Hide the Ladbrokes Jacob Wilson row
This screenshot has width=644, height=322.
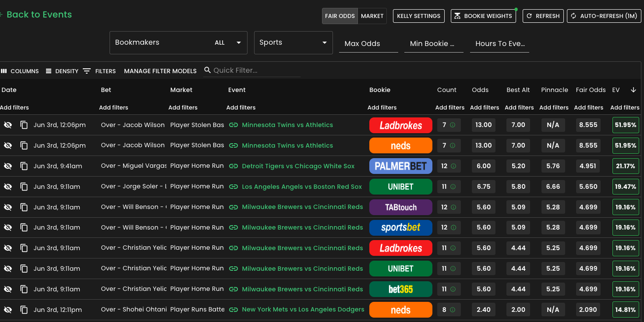pyautogui.click(x=7, y=125)
